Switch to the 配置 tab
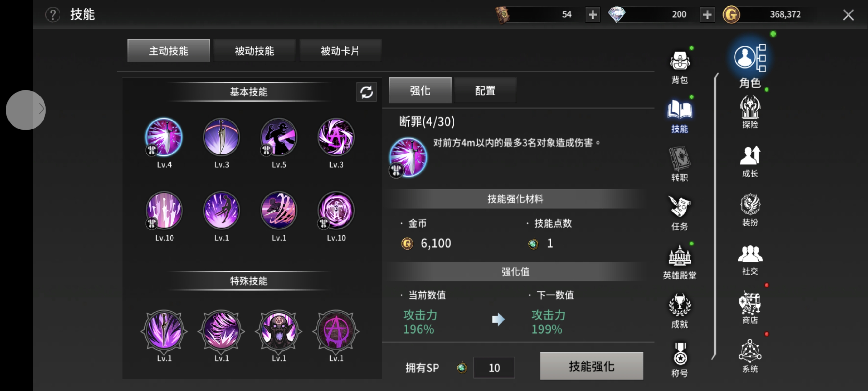This screenshot has width=868, height=391. point(485,90)
